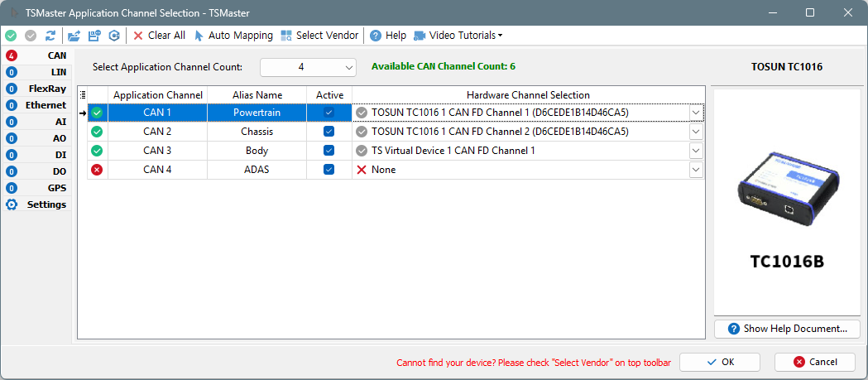Toggle Active checkbox for CAN 4
Image resolution: width=868 pixels, height=380 pixels.
point(328,170)
